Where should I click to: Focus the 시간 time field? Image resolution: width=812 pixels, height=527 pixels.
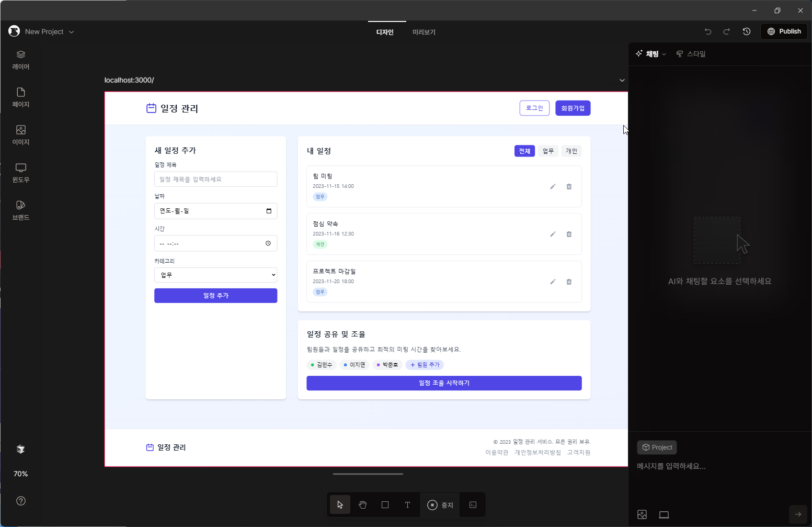(x=215, y=243)
